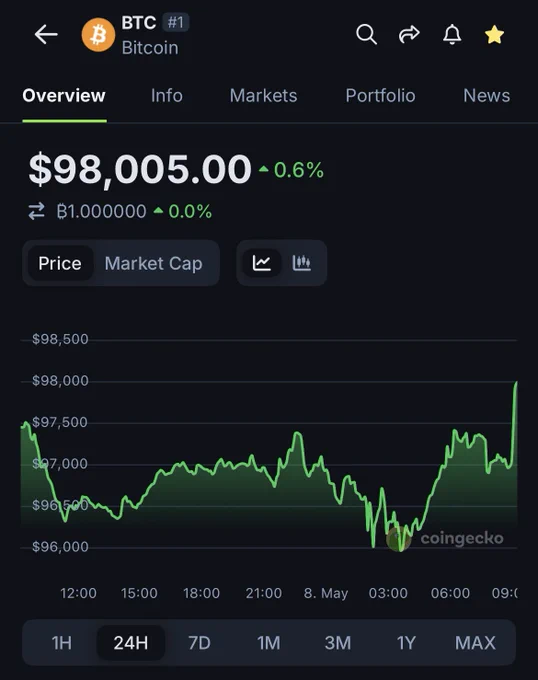Screen dimensions: 538x680
Task: Click the orange Bitcoin logo
Action: [98, 35]
